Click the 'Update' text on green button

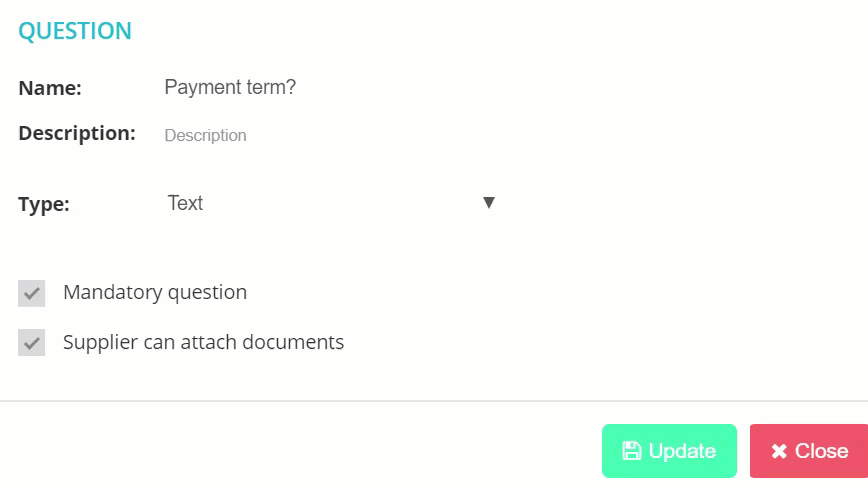click(x=683, y=451)
